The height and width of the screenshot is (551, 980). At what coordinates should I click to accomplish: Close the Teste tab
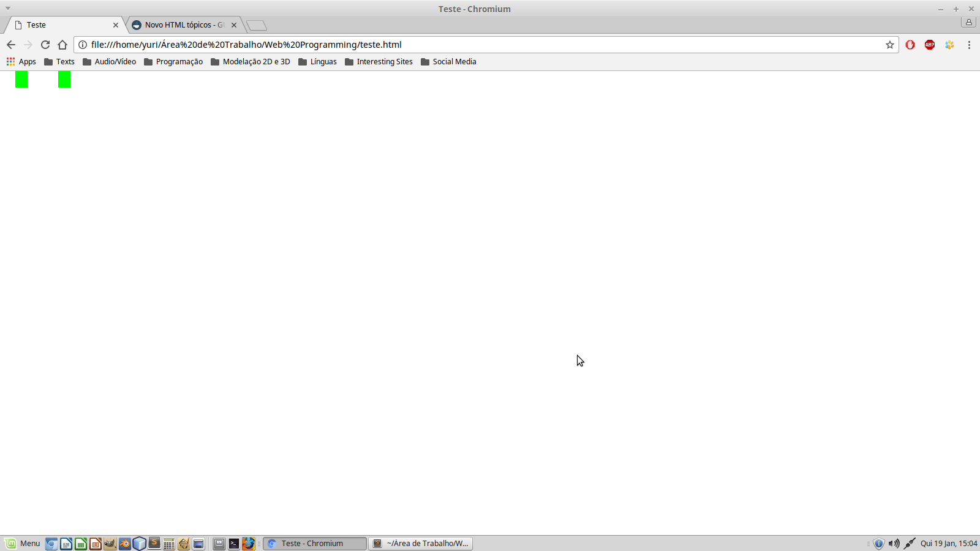tap(116, 25)
